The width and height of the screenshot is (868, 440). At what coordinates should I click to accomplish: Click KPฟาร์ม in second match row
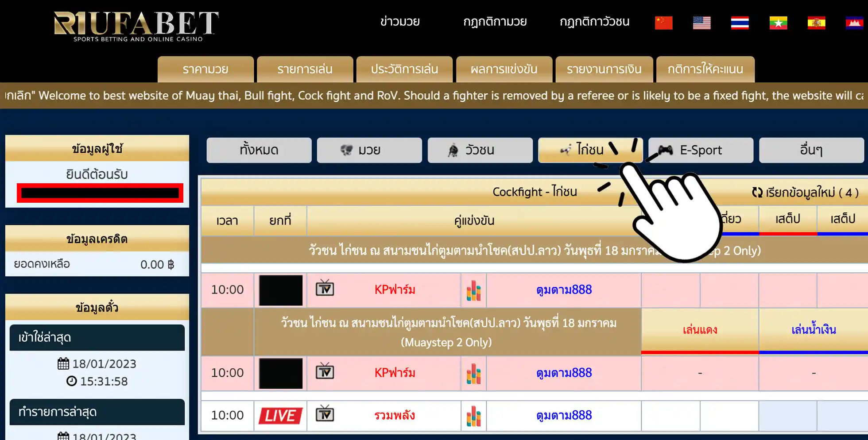pos(395,373)
